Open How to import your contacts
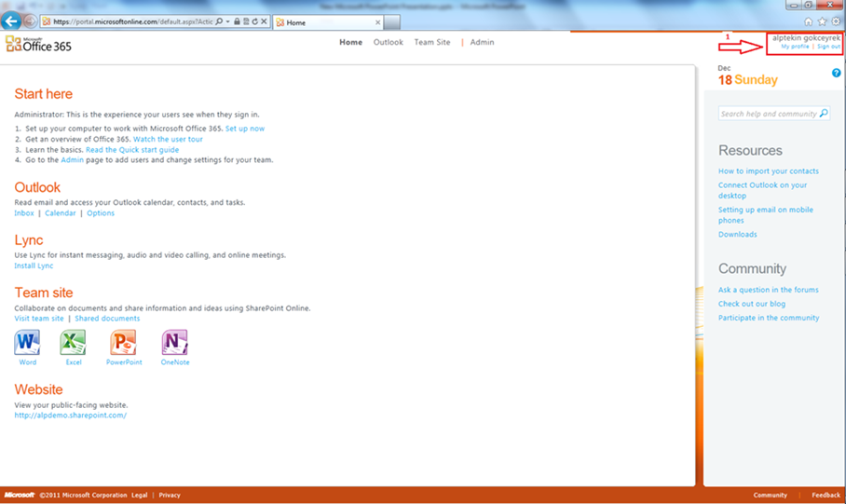Screen dimensions: 846x504 [769, 171]
